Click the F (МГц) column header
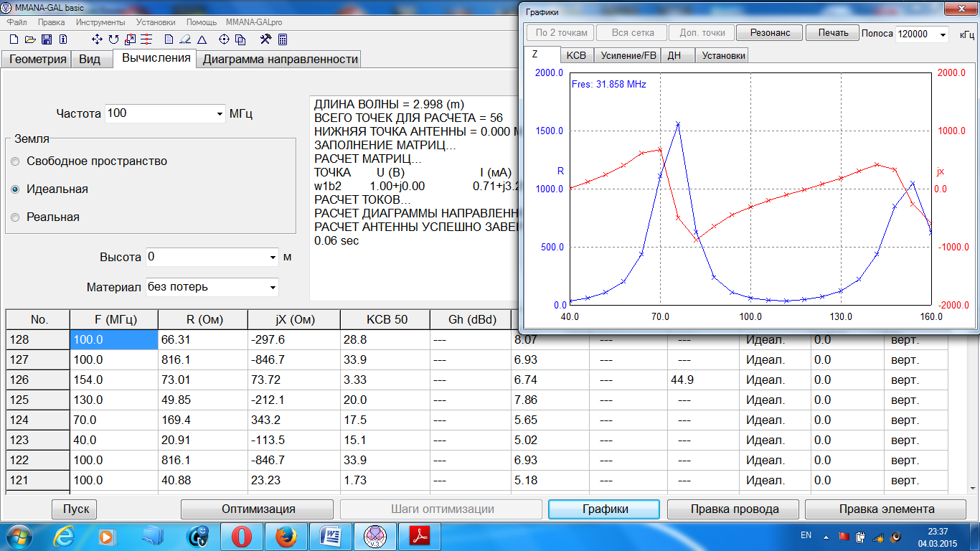 tap(113, 319)
